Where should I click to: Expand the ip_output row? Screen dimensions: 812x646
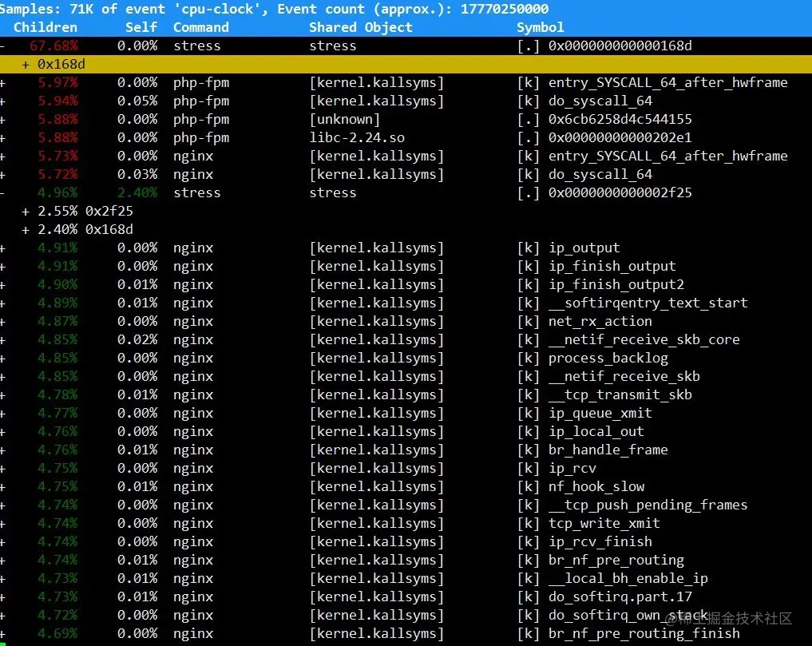[x=2, y=248]
